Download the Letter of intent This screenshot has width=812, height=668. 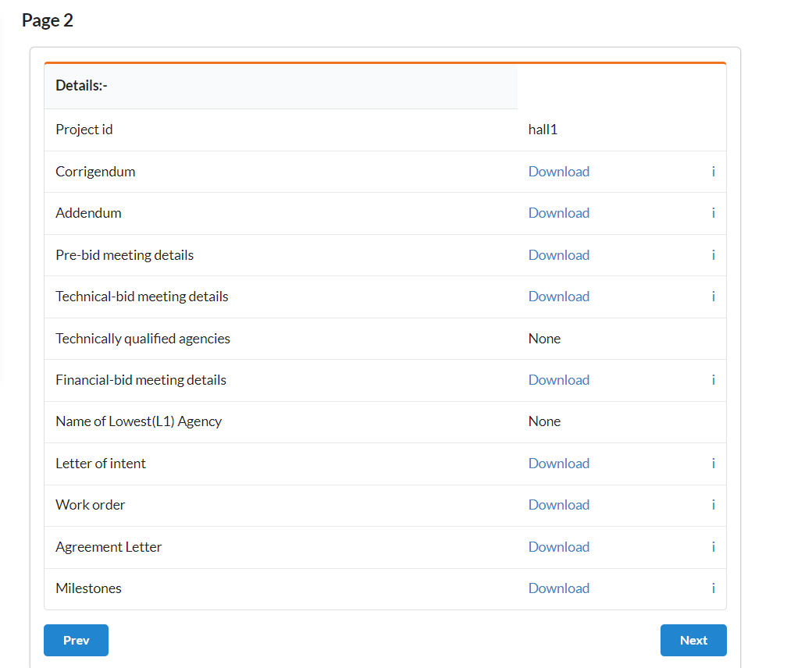pos(559,464)
